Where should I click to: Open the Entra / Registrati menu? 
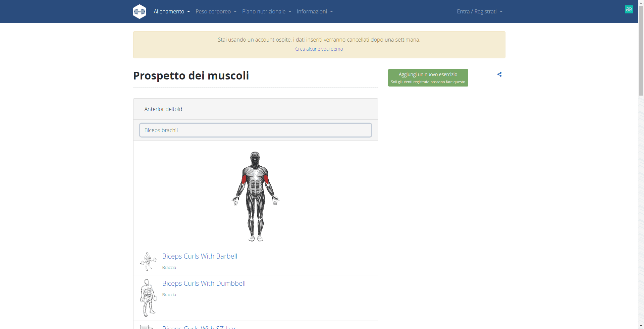pos(480,11)
